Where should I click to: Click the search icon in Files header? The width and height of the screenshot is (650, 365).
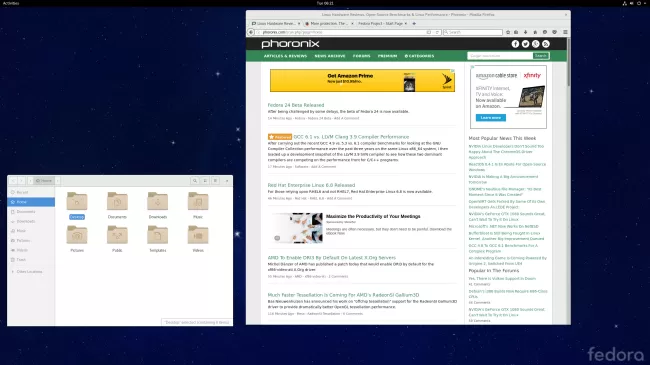pyautogui.click(x=194, y=181)
